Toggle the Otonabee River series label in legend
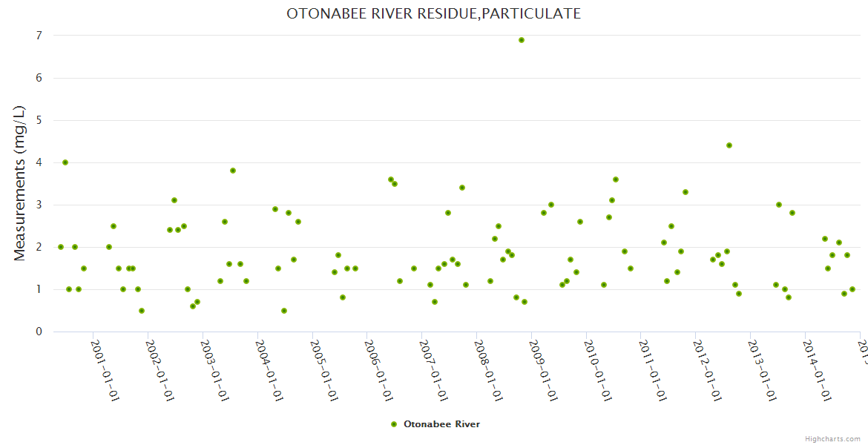The width and height of the screenshot is (868, 445). point(441,424)
